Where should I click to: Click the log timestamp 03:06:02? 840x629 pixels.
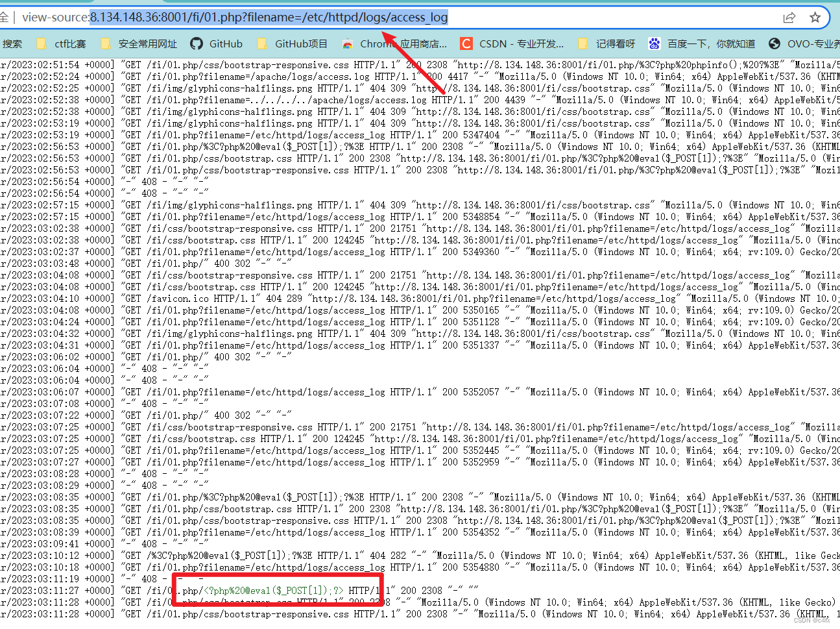tap(58, 357)
